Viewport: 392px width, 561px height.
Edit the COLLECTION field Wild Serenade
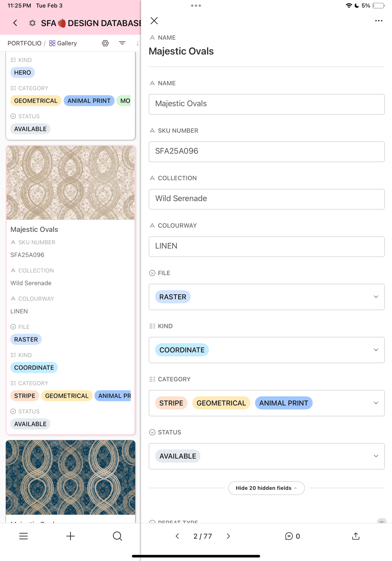tap(267, 199)
